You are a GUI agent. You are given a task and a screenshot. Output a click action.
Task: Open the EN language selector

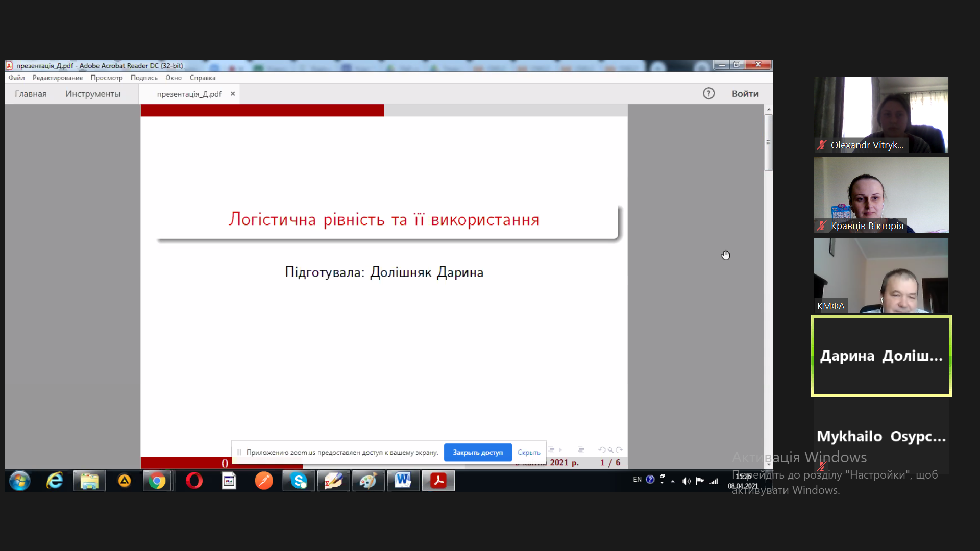637,480
